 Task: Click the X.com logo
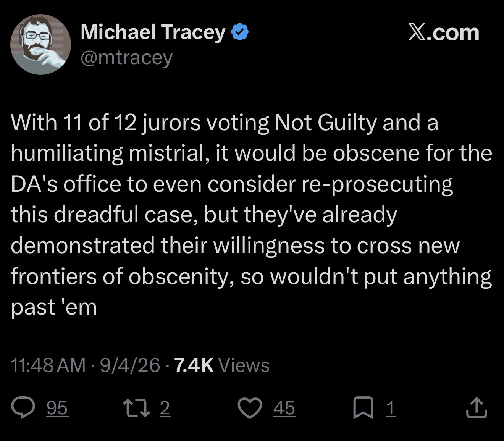click(443, 32)
